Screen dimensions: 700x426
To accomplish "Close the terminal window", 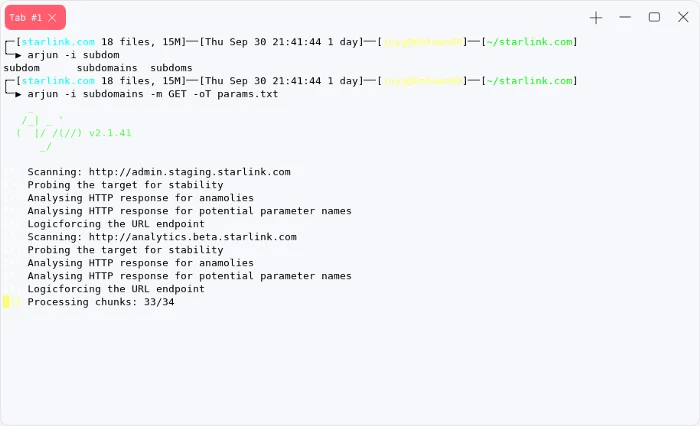I will click(x=683, y=17).
